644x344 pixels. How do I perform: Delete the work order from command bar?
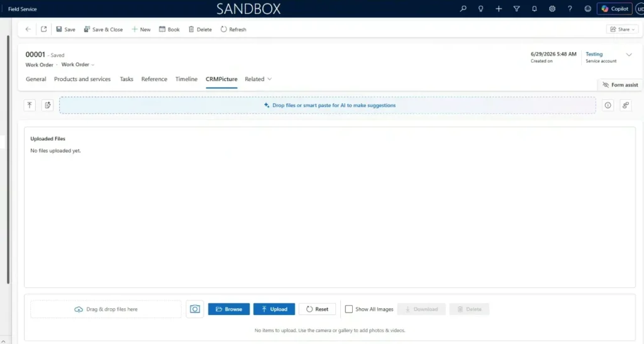click(x=200, y=29)
